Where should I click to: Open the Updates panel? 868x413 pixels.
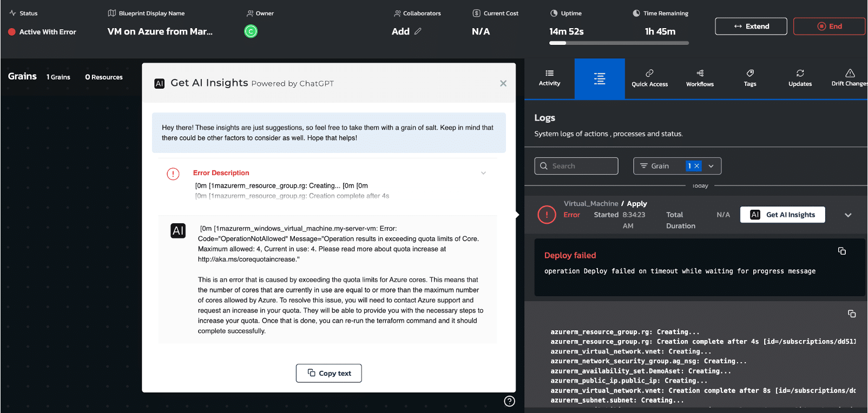pos(800,78)
